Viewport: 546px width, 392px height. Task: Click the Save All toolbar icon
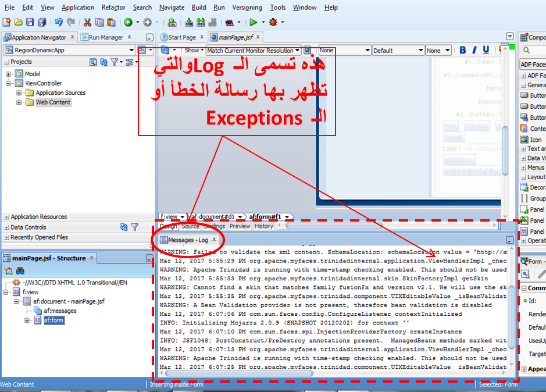[42, 22]
